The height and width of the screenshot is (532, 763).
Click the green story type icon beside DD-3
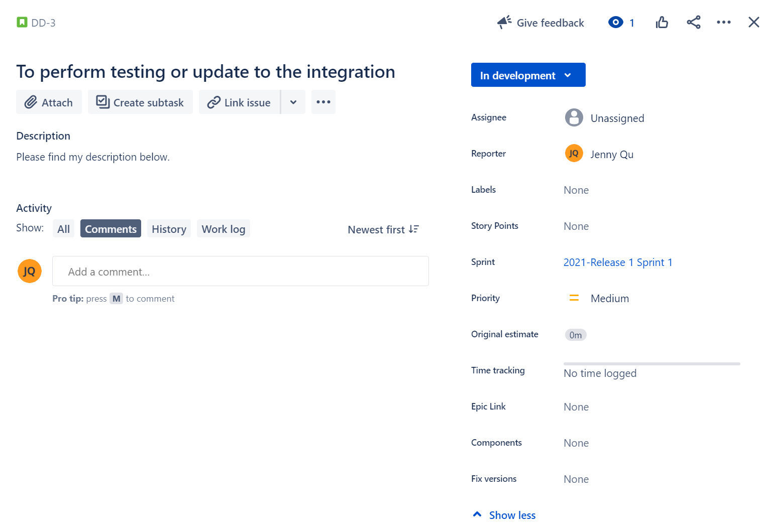pyautogui.click(x=21, y=22)
